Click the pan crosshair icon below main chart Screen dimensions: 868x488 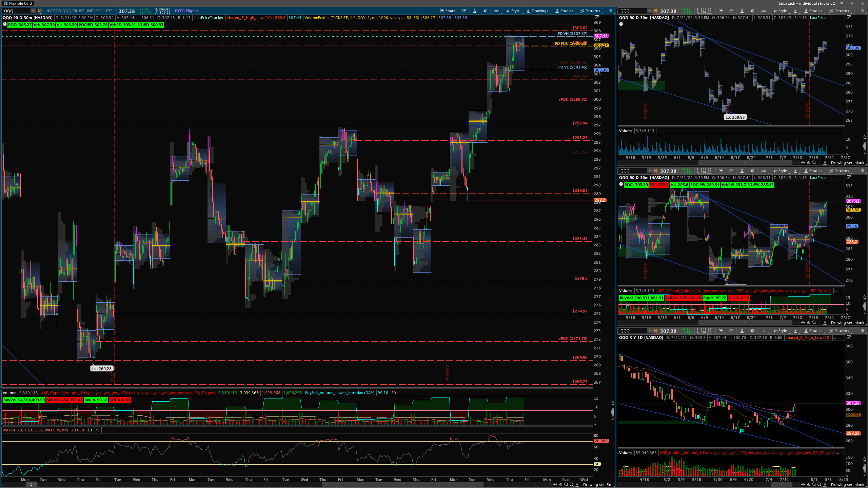click(560, 485)
